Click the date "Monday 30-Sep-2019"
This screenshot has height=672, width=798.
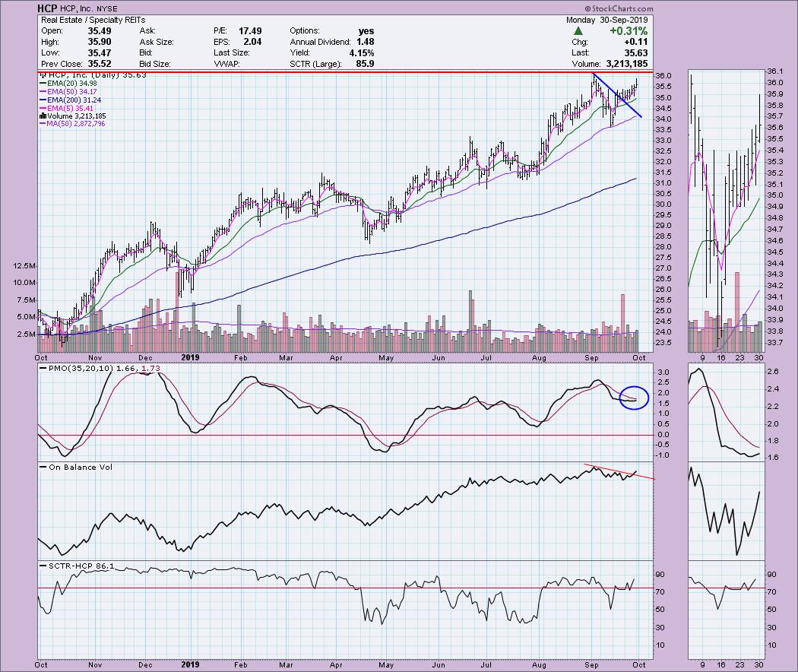(x=607, y=20)
